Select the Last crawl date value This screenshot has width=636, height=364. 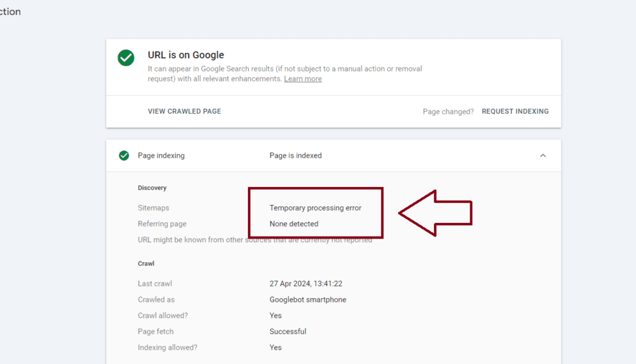click(306, 284)
